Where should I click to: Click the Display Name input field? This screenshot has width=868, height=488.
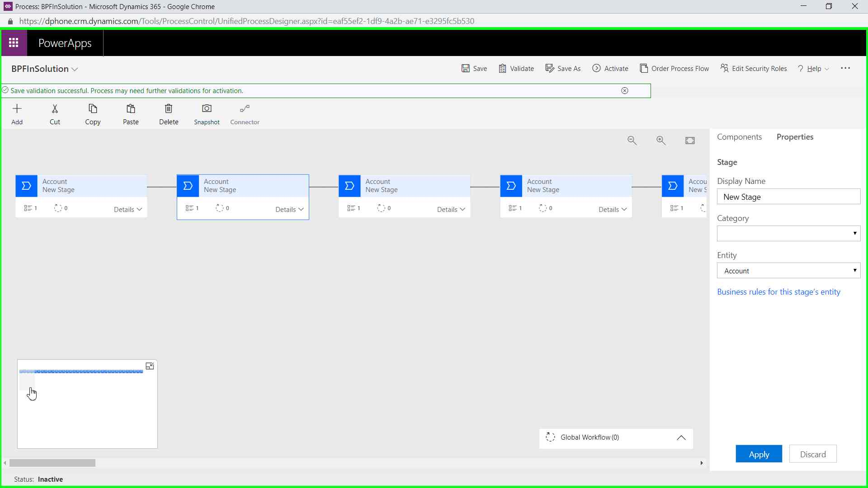(788, 197)
